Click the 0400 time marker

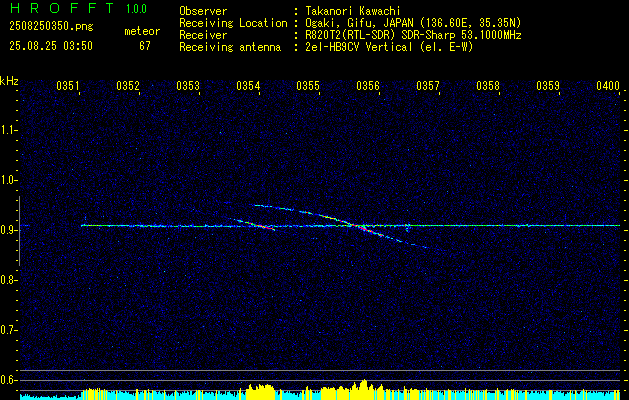pos(608,86)
